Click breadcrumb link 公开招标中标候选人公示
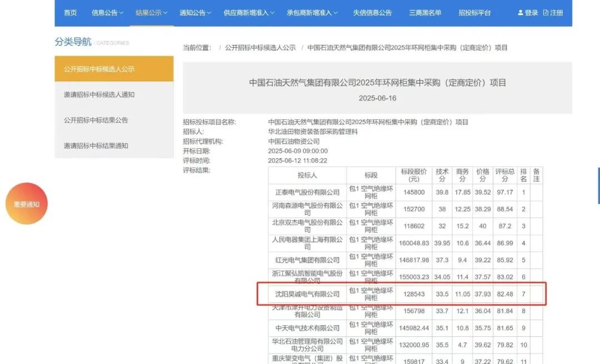This screenshot has height=364, width=600. click(260, 48)
